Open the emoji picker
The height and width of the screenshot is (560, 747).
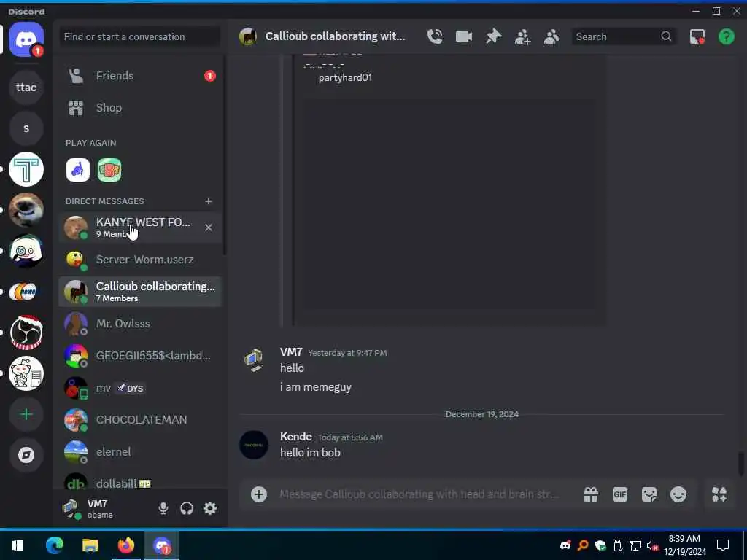coord(678,494)
